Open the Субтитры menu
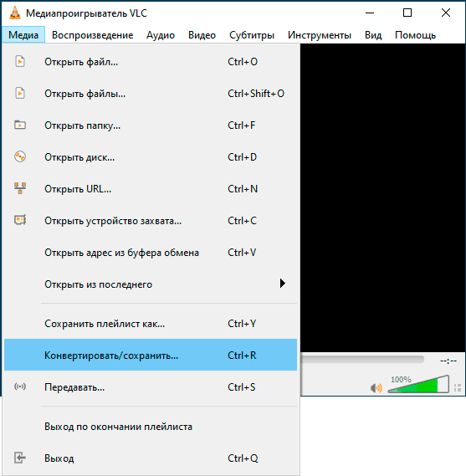This screenshot has height=476, width=466. (x=252, y=34)
